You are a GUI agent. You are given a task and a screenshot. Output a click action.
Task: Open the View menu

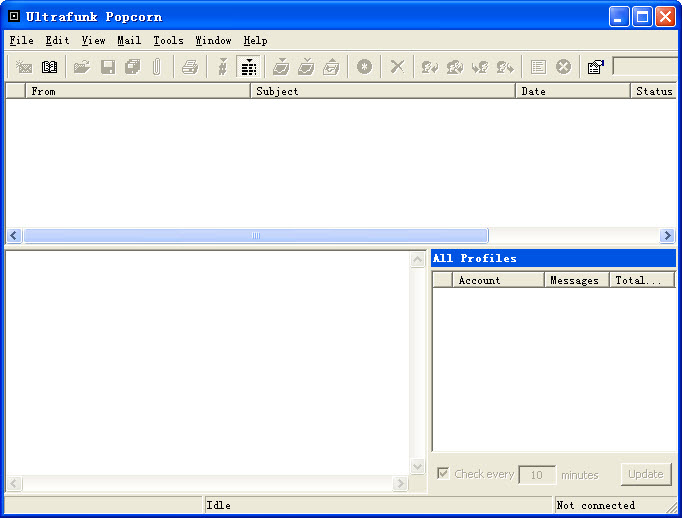(94, 40)
